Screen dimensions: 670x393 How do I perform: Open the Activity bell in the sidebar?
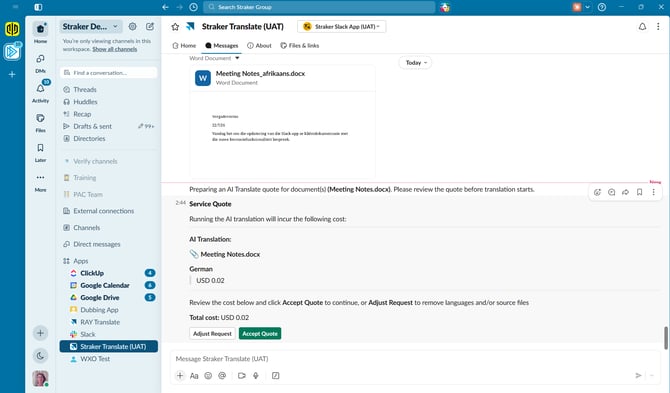pos(40,88)
